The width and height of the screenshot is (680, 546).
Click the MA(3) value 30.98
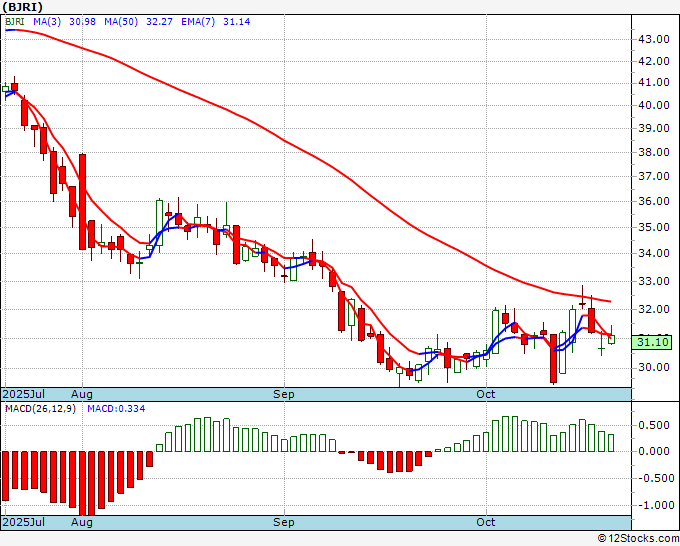point(82,22)
